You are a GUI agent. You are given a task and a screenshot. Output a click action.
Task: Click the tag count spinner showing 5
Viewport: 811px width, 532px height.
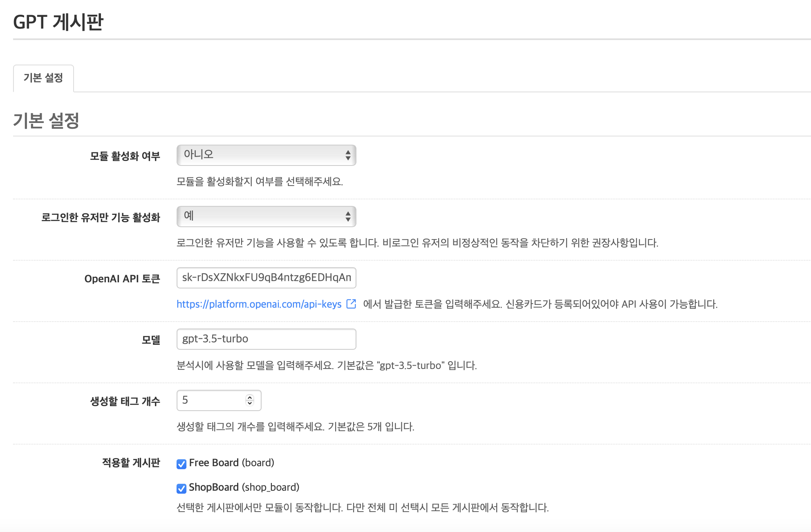[x=213, y=400]
